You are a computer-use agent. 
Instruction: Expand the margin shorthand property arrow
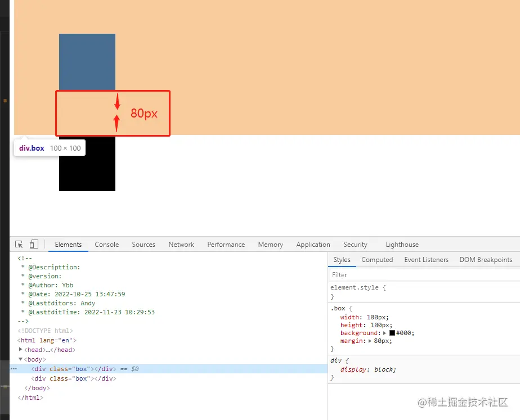pyautogui.click(x=370, y=341)
